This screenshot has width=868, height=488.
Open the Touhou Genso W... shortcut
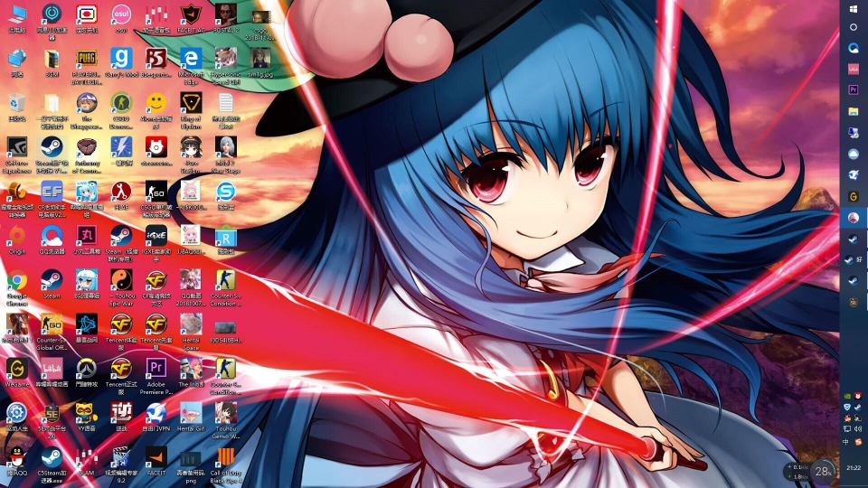pyautogui.click(x=226, y=420)
